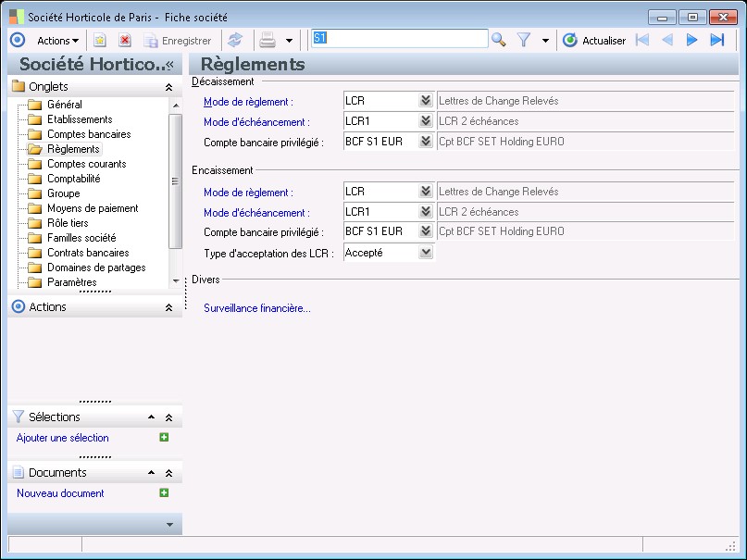Go to the last record
The image size is (747, 560).
[x=716, y=40]
